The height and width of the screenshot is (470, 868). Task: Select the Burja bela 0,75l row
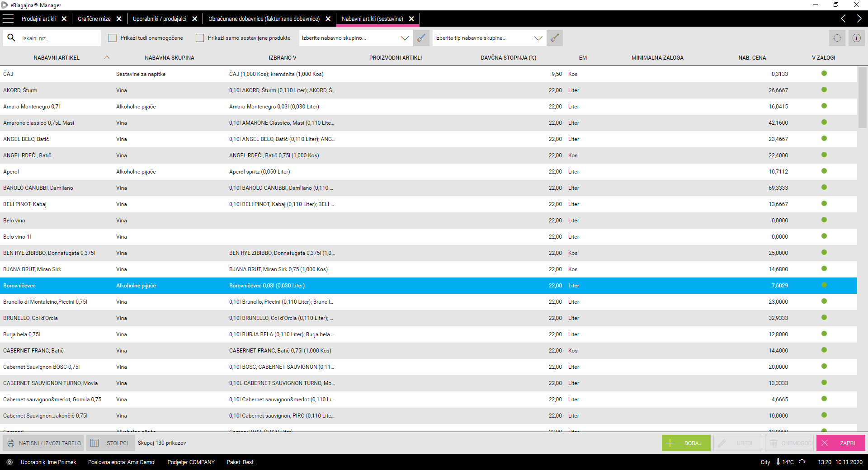pos(429,334)
